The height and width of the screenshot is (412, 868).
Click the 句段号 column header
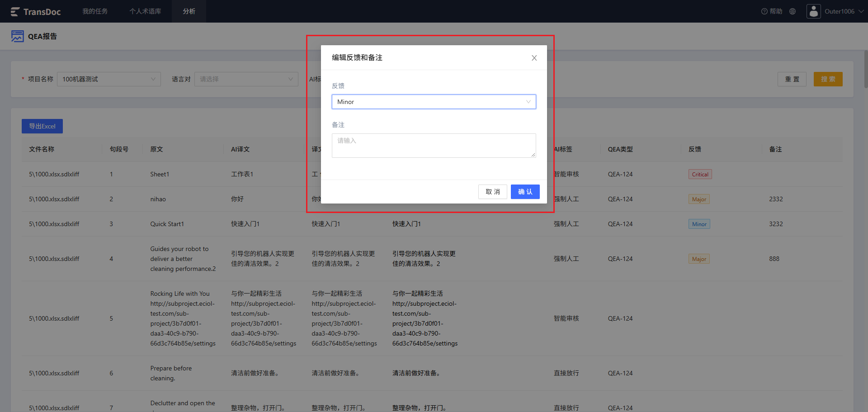pos(119,149)
